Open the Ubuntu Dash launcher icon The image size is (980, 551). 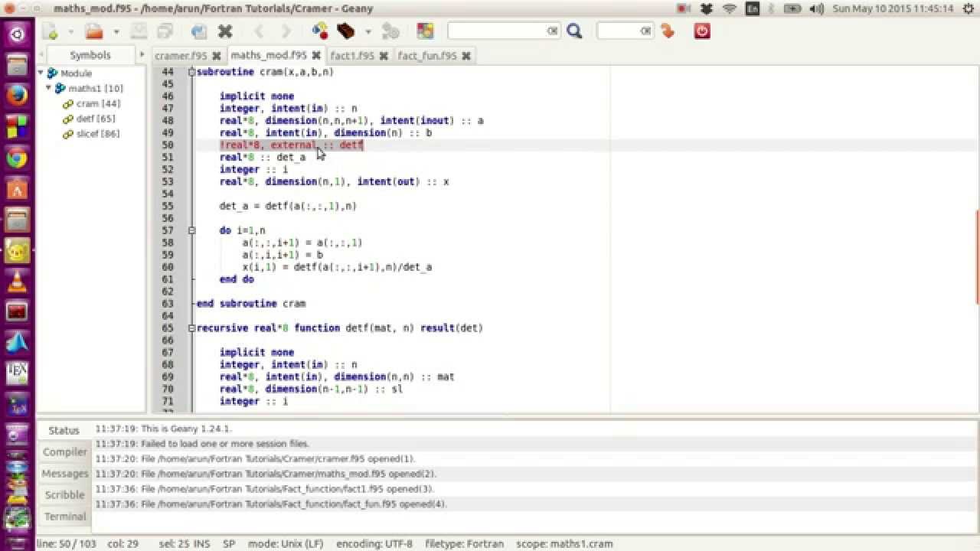18,34
